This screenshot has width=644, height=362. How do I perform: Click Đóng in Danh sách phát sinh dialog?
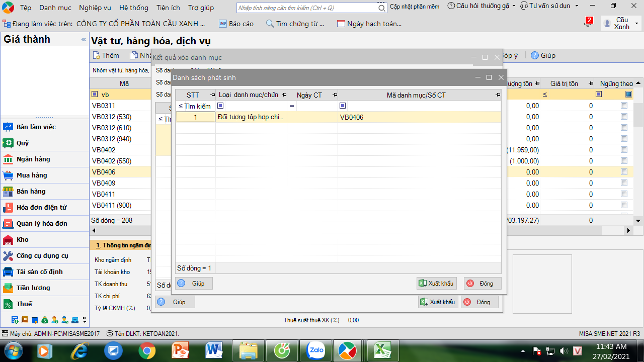click(x=482, y=284)
